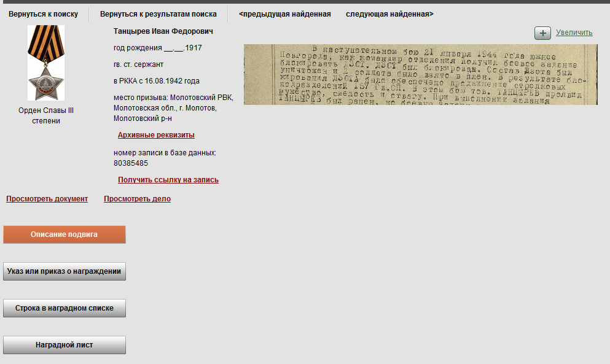Image resolution: width=610 pixels, height=364 pixels.
Task: Go to следующая найденная record
Action: pyautogui.click(x=389, y=14)
